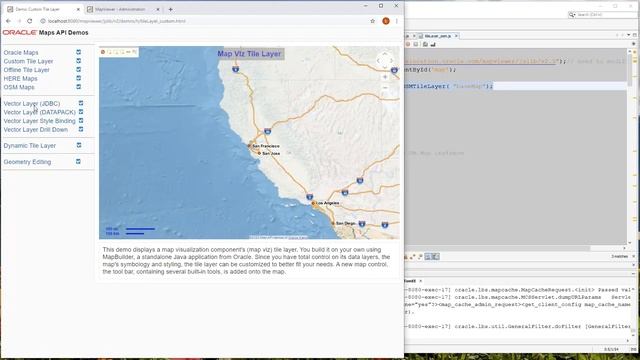
Task: Close the Demo Custom Tile Layer tab
Action: point(78,9)
